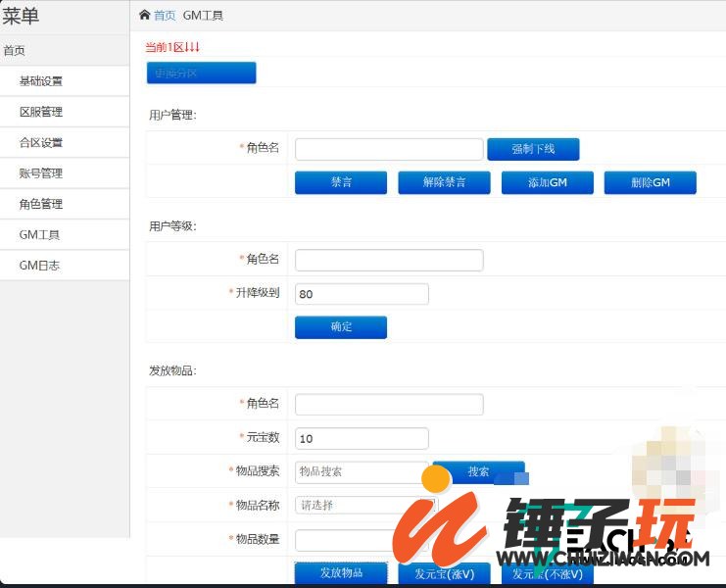Click the 升降级到 input showing 80

click(x=361, y=294)
